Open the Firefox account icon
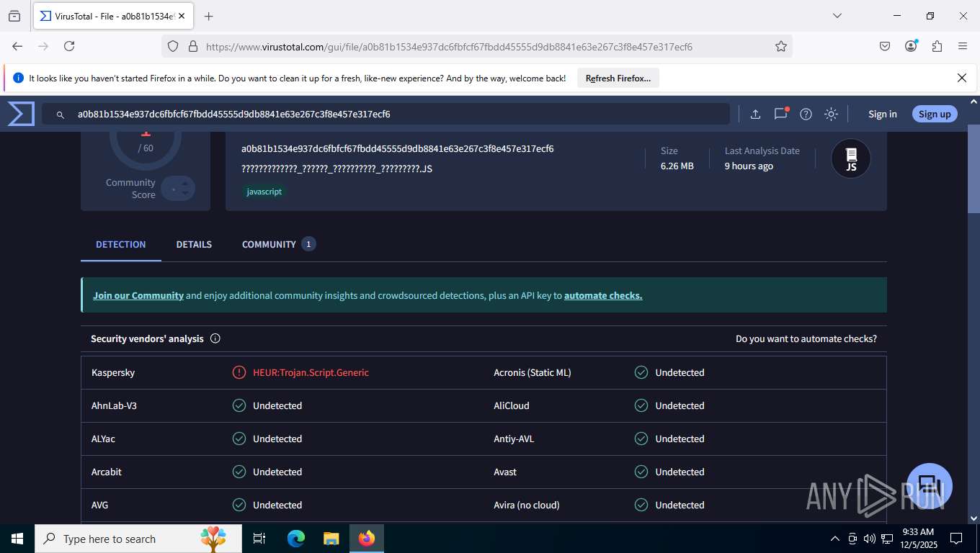This screenshot has height=553, width=980. pos(911,46)
